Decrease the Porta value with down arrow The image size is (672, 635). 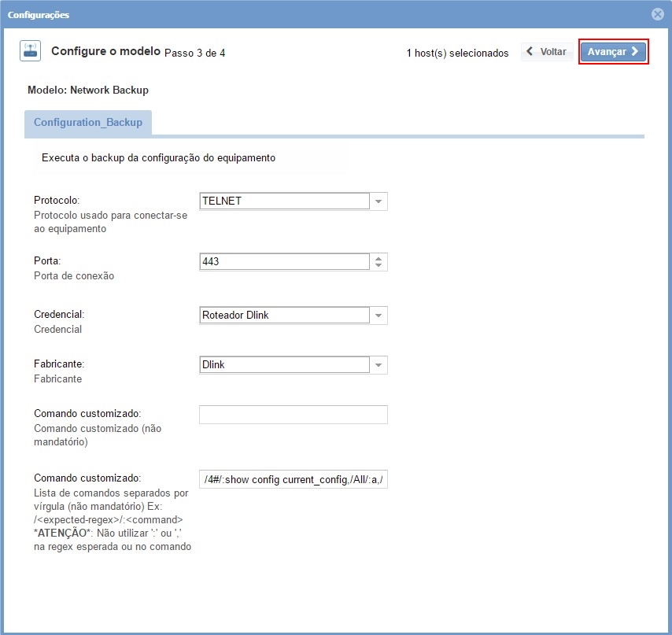pos(378,266)
